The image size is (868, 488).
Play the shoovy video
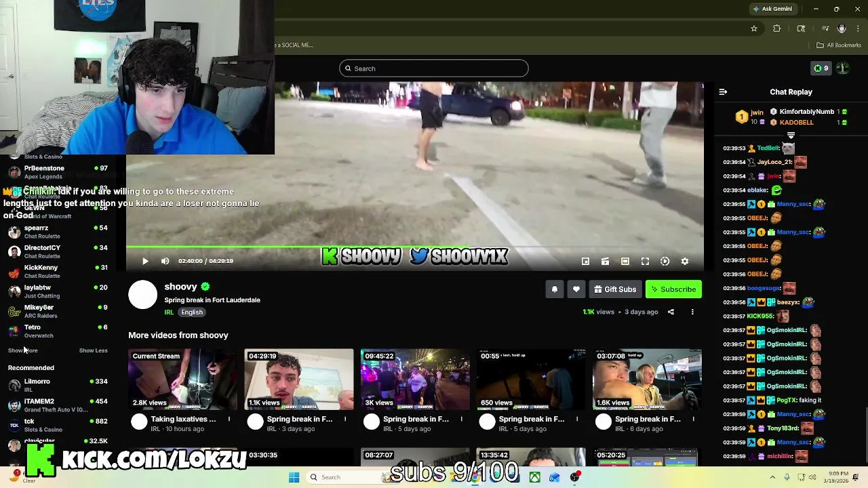(145, 261)
